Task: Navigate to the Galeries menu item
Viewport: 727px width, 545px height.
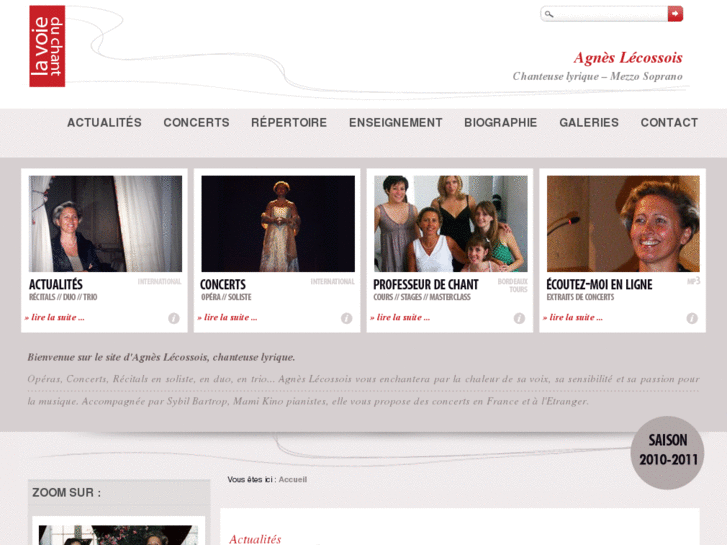Action: coord(589,123)
